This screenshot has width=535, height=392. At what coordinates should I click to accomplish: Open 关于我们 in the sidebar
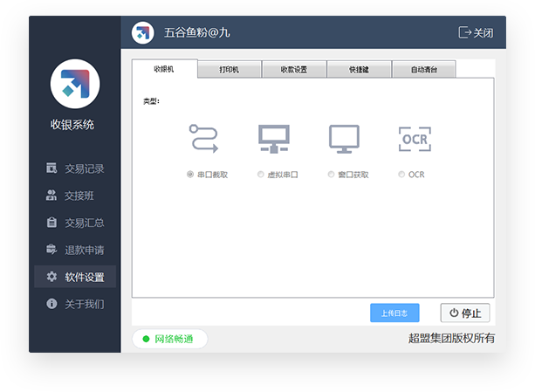point(75,304)
